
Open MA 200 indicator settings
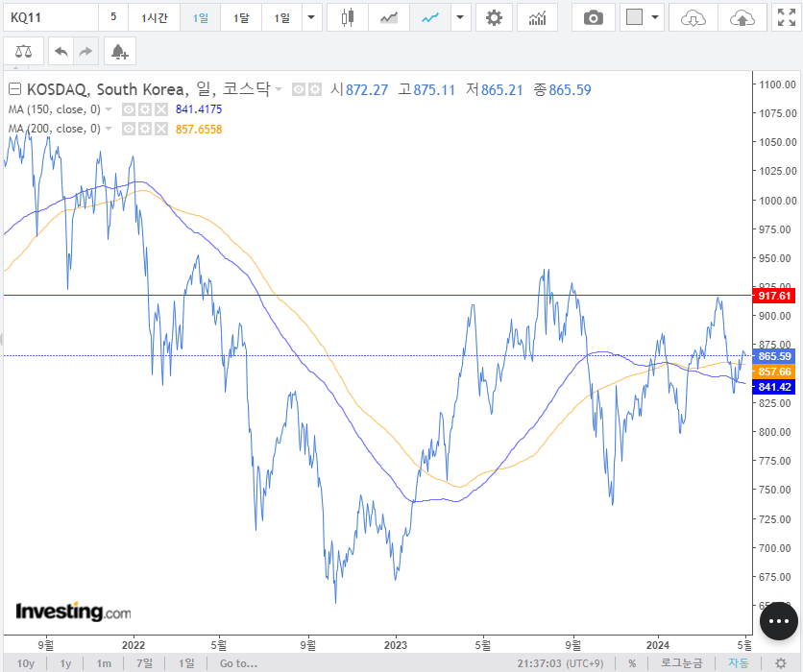tap(145, 129)
